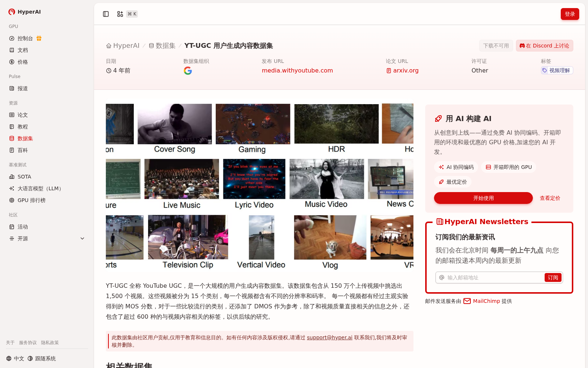588x368 pixels.
Task: Click the 下载不可用 button
Action: pyautogui.click(x=496, y=46)
